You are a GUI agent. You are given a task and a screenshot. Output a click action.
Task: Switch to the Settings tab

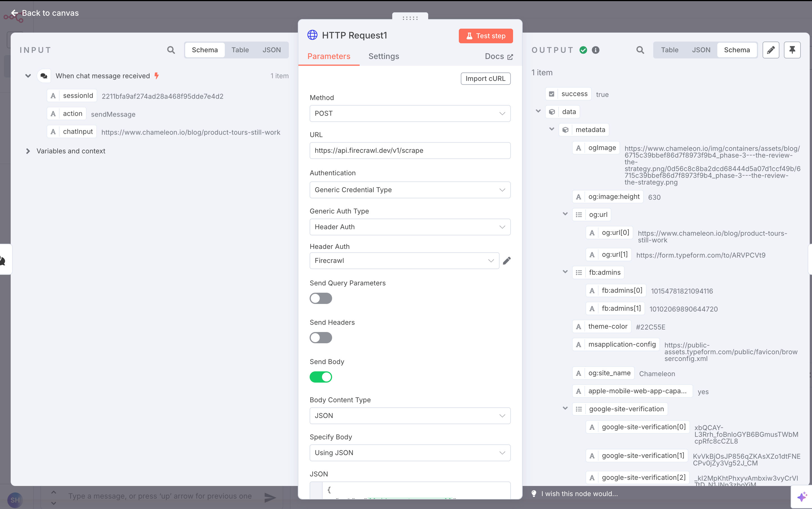pos(384,56)
